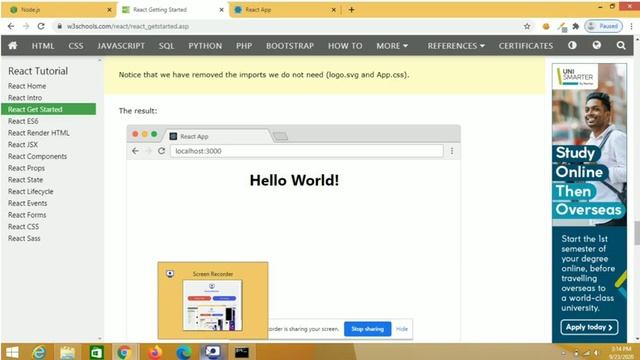The image size is (640, 360).
Task: Click the Stop sharing button
Action: (367, 329)
